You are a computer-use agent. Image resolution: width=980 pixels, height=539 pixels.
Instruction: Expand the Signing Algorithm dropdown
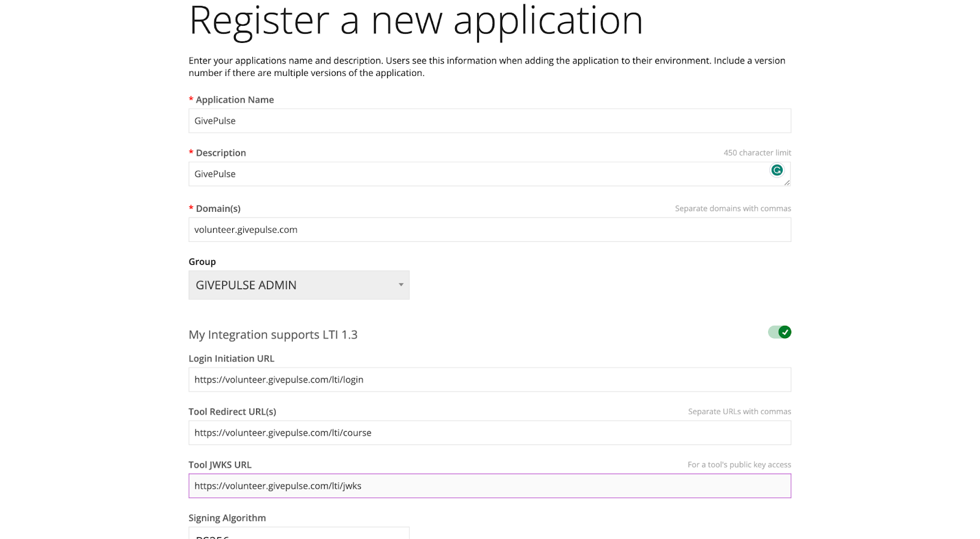(299, 533)
